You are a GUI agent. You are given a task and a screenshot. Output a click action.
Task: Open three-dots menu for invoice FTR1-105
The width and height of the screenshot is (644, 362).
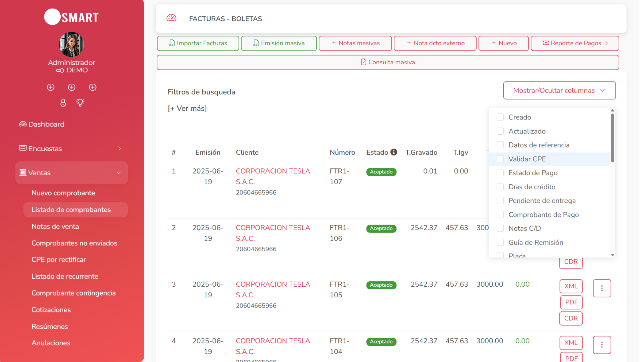pyautogui.click(x=602, y=288)
